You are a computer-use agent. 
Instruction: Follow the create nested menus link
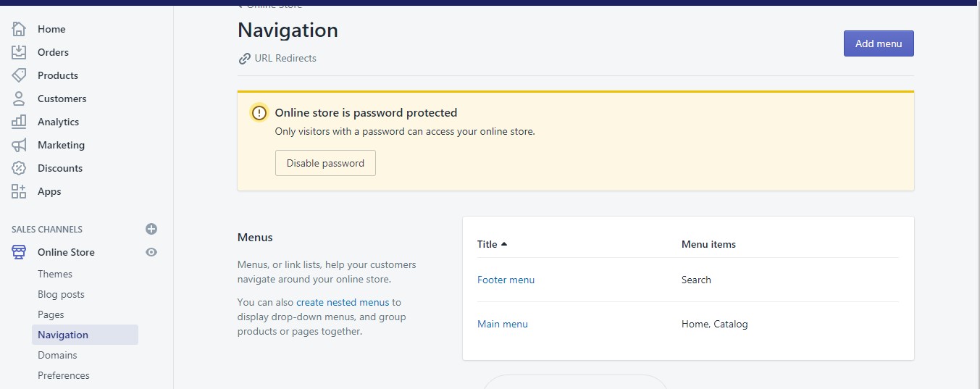coord(343,302)
